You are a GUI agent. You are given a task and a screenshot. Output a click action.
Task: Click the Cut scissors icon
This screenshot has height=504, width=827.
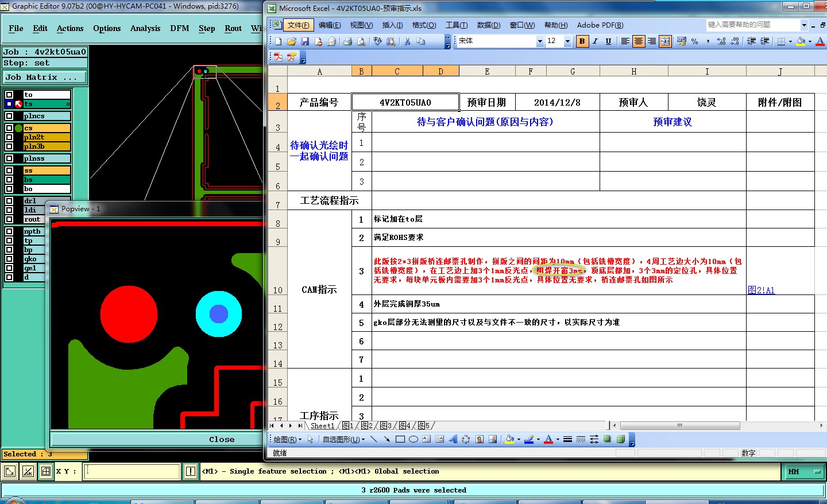[x=407, y=41]
